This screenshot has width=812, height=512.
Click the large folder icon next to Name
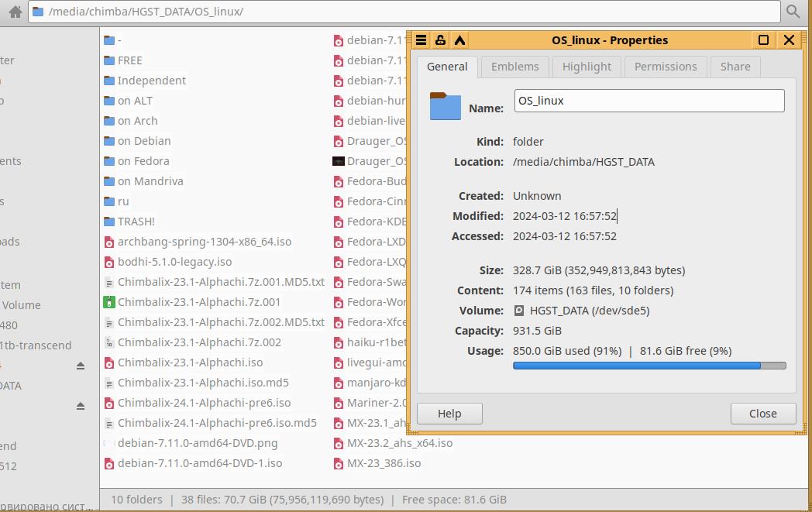(446, 106)
